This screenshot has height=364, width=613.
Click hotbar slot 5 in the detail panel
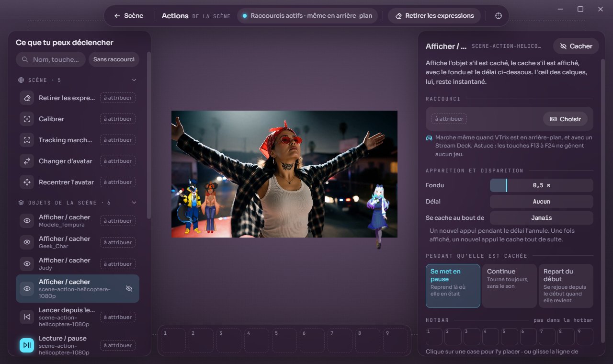pyautogui.click(x=510, y=337)
